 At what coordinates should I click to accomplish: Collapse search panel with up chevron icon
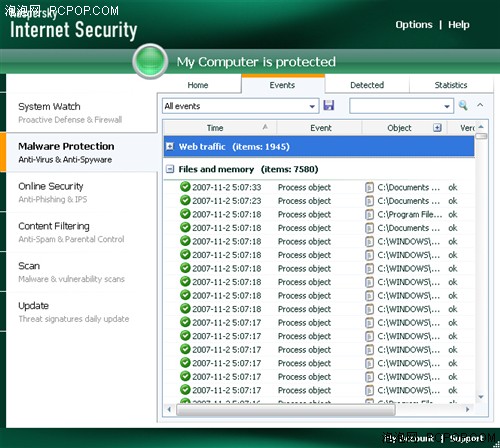tap(480, 105)
